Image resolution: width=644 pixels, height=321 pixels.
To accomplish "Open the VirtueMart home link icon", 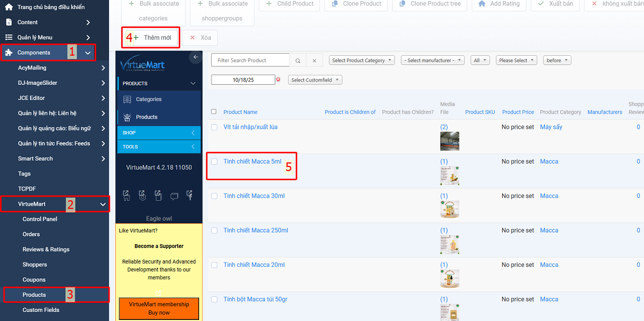I will (x=127, y=196).
